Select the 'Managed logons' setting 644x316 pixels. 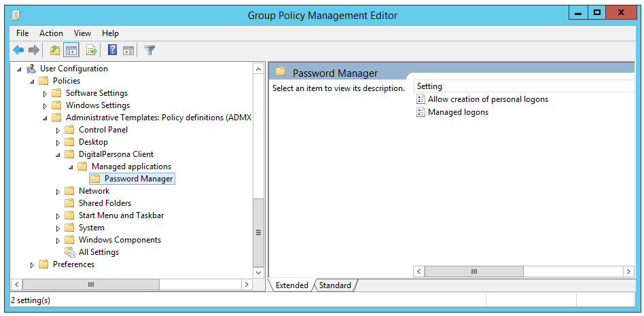pos(457,112)
